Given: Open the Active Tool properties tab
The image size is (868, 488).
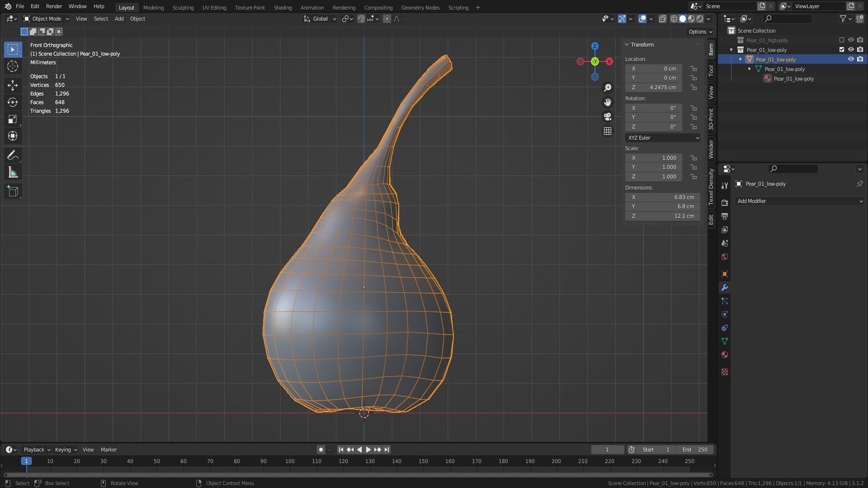Looking at the screenshot, I should point(725,186).
